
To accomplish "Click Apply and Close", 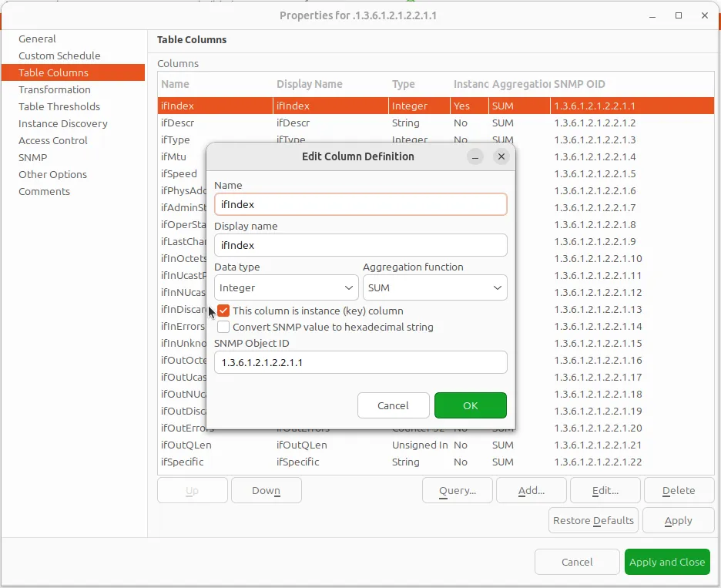I will click(667, 562).
